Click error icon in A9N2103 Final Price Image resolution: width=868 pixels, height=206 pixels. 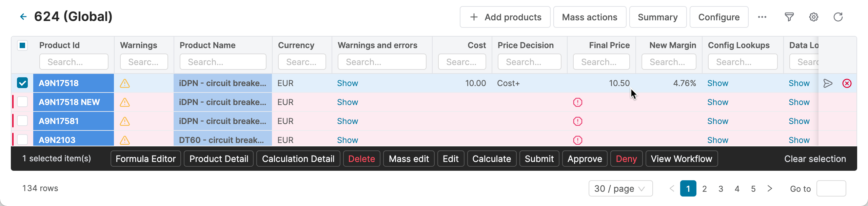(577, 140)
